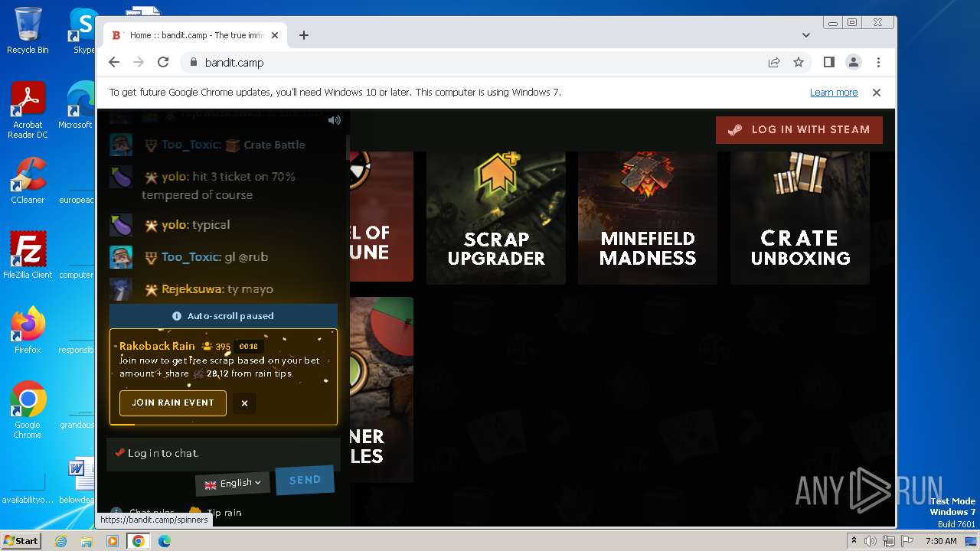980x551 pixels.
Task: Close the bandit.camp tab
Action: point(275,35)
